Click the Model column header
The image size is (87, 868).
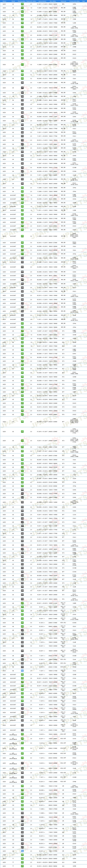click(x=13, y=1)
